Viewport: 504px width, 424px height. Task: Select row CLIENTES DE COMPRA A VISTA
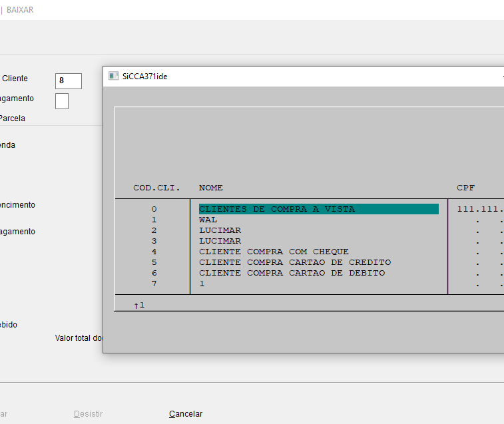pos(318,209)
